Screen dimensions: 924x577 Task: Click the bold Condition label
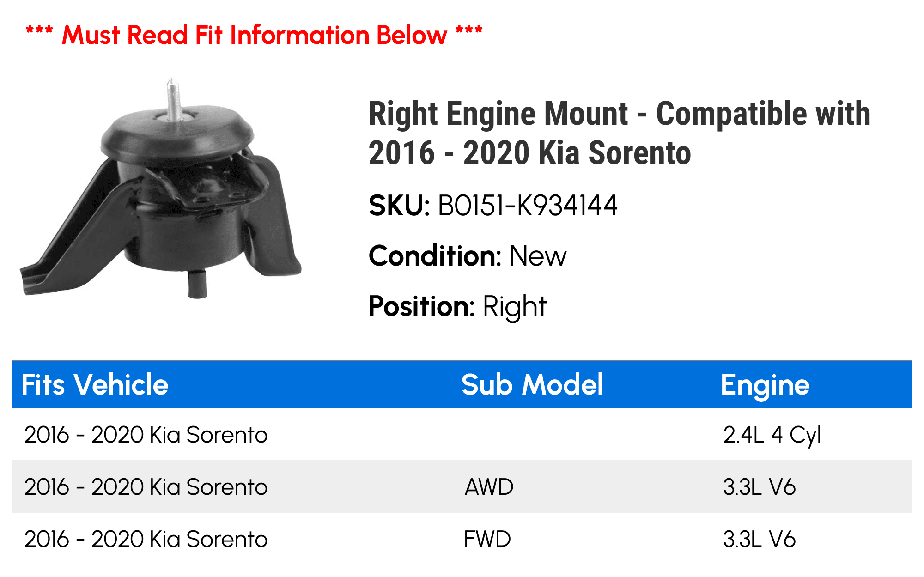[435, 256]
